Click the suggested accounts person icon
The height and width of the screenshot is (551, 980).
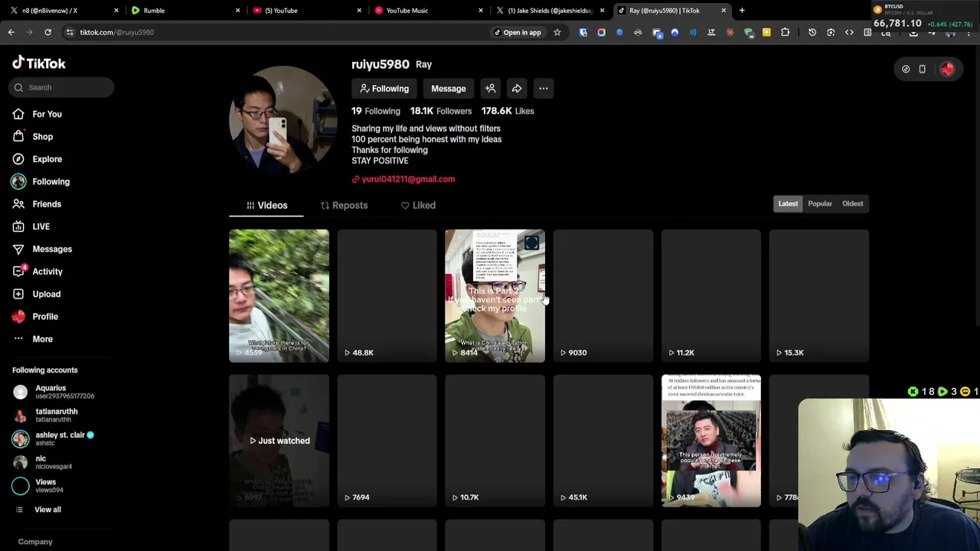491,89
